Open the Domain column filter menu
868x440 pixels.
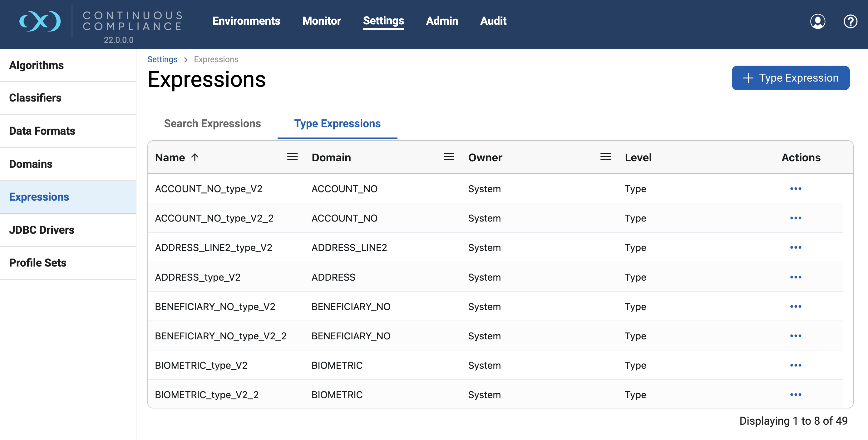click(x=448, y=157)
